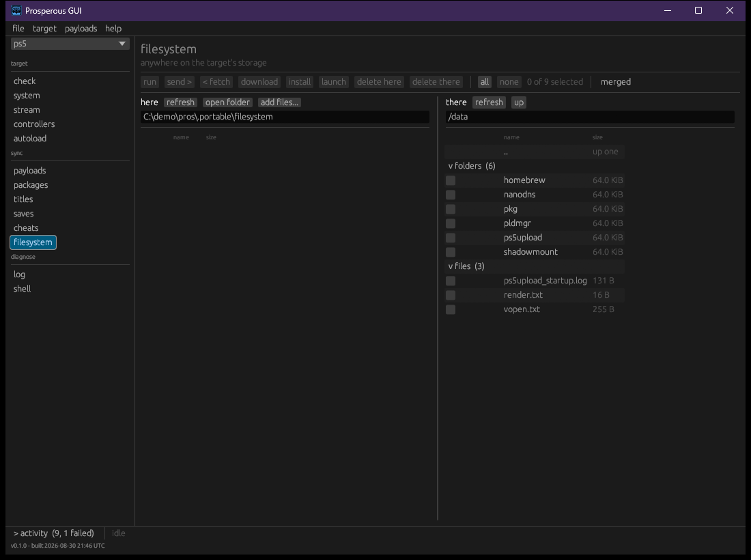Check the homebrew folder checkbox
Viewport: 751px width, 560px height.
pos(451,180)
